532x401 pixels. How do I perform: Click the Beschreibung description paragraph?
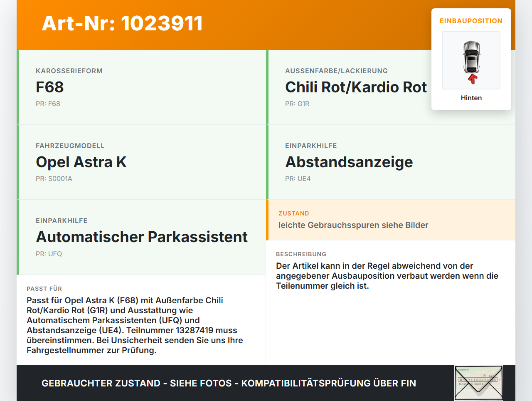(x=387, y=276)
